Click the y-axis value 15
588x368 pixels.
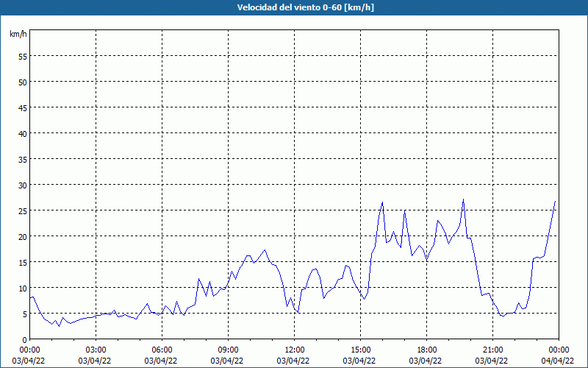click(x=23, y=263)
